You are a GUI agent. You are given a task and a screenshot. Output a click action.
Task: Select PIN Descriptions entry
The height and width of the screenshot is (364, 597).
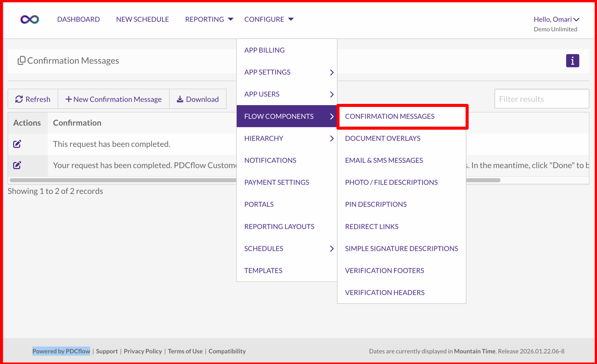pyautogui.click(x=402, y=204)
